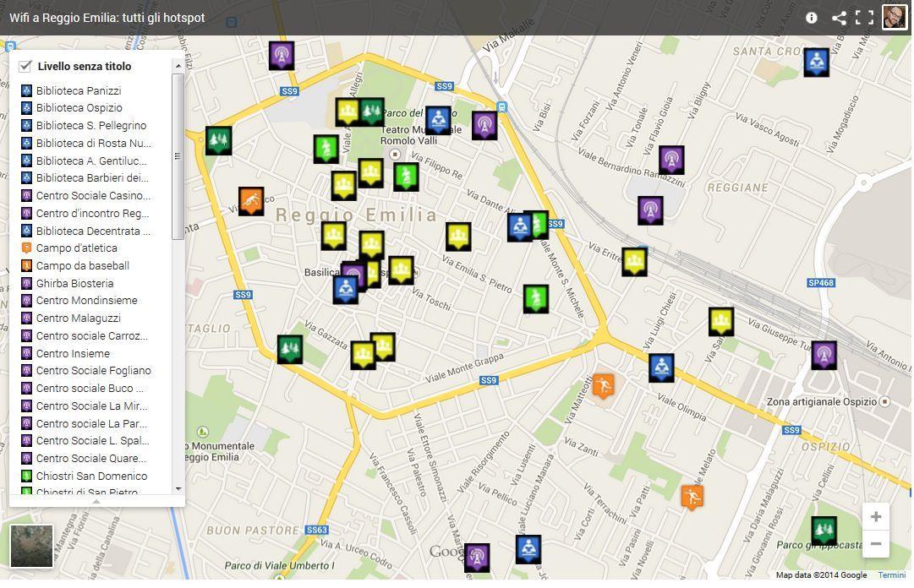The image size is (914, 588).
Task: Click the Zona artigianale Ospizio place label
Action: click(821, 401)
